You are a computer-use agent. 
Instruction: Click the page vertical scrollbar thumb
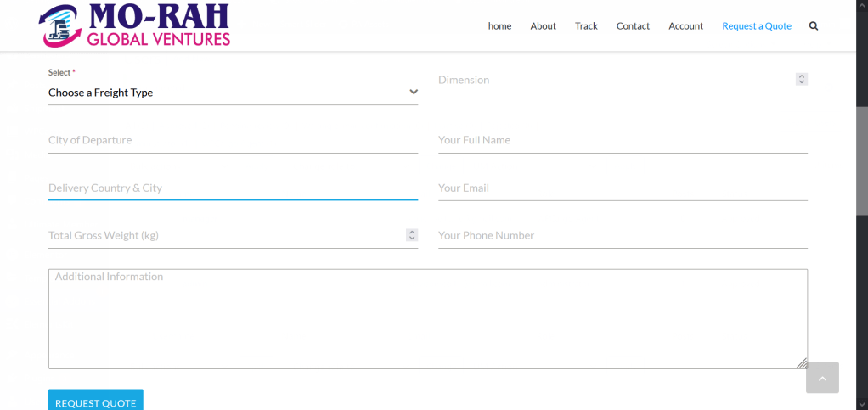[862, 161]
